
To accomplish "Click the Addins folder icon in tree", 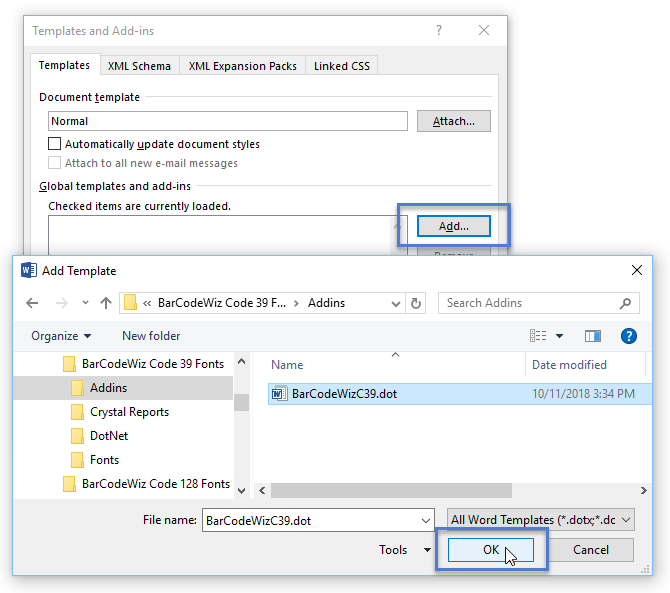I will (77, 388).
